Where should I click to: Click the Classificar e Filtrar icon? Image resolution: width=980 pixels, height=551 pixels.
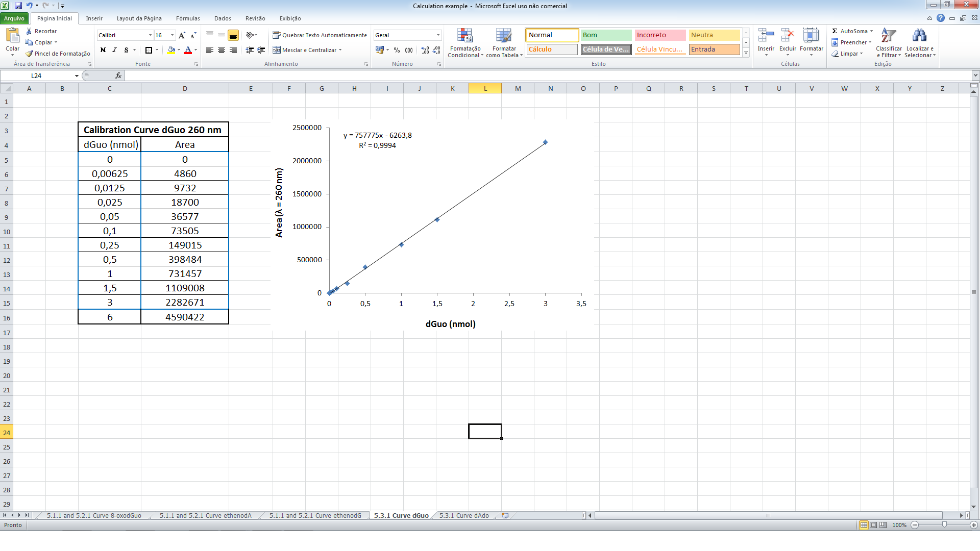[x=889, y=36]
